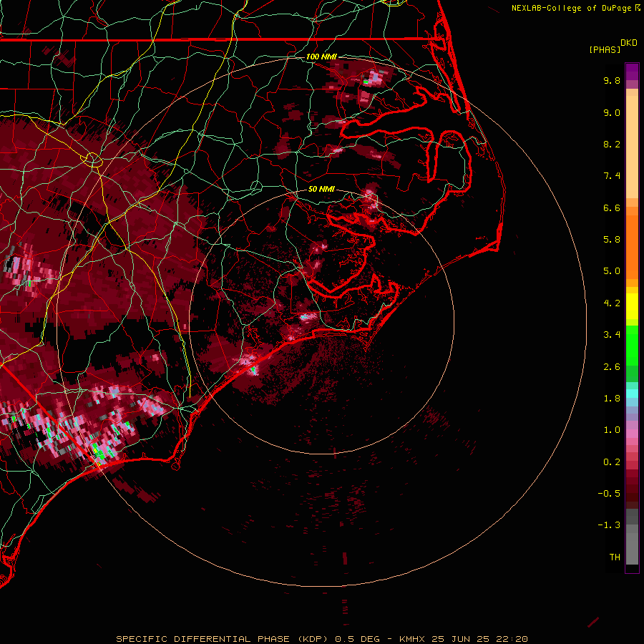Viewport: 644px width, 644px height.
Task: Click the 8.2 value on the color scale
Action: (x=612, y=144)
